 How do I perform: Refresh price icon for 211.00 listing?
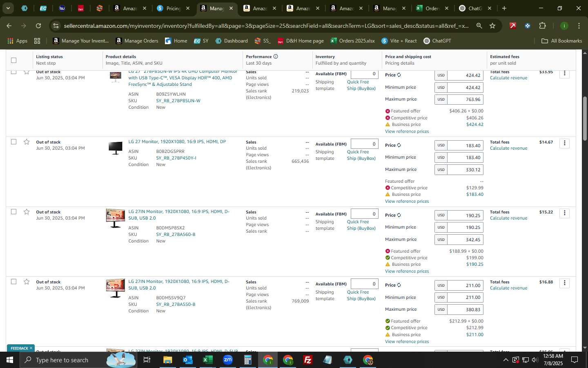point(399,285)
